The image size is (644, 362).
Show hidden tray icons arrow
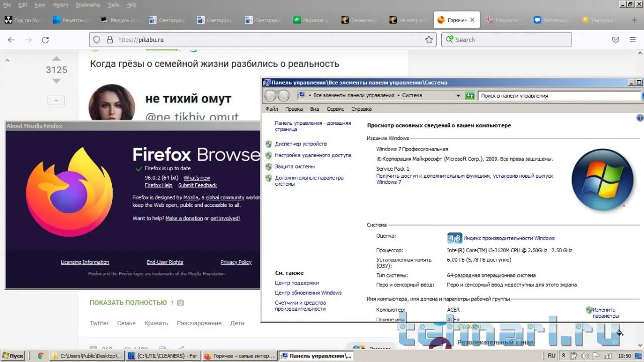click(563, 355)
